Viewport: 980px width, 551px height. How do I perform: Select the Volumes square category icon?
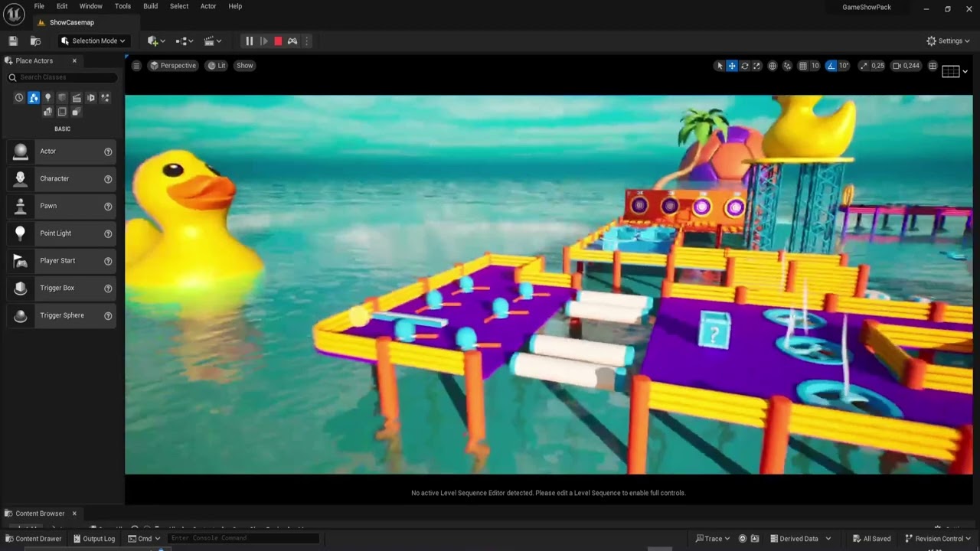62,112
